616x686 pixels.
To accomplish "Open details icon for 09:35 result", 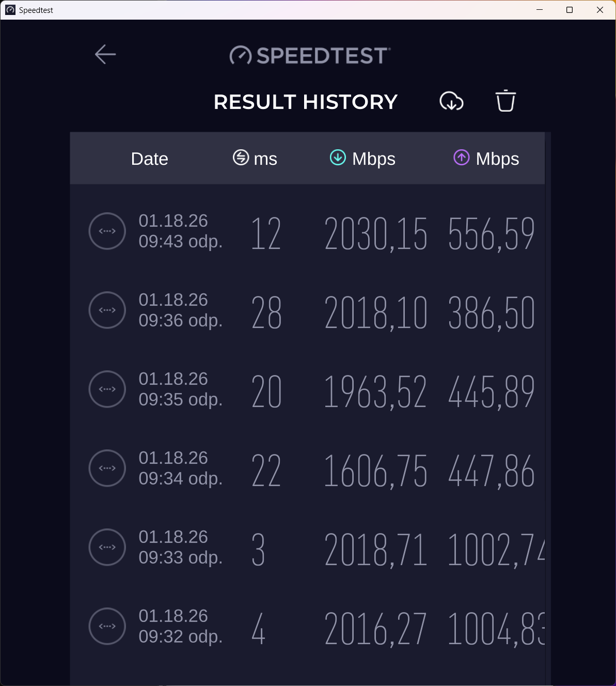I will click(x=107, y=389).
